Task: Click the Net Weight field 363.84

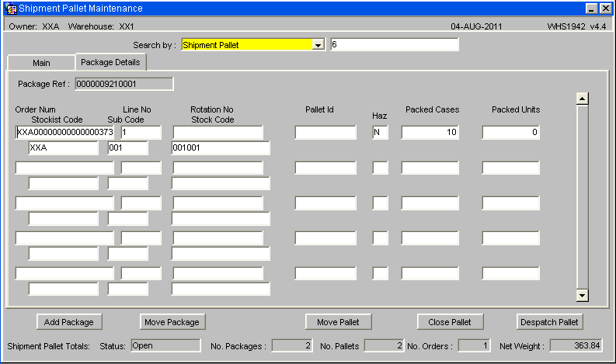Action: coord(576,345)
